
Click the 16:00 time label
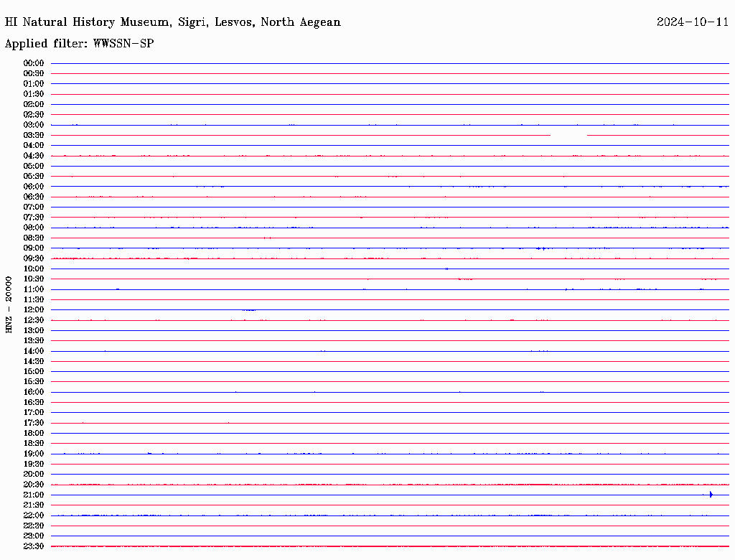point(34,392)
